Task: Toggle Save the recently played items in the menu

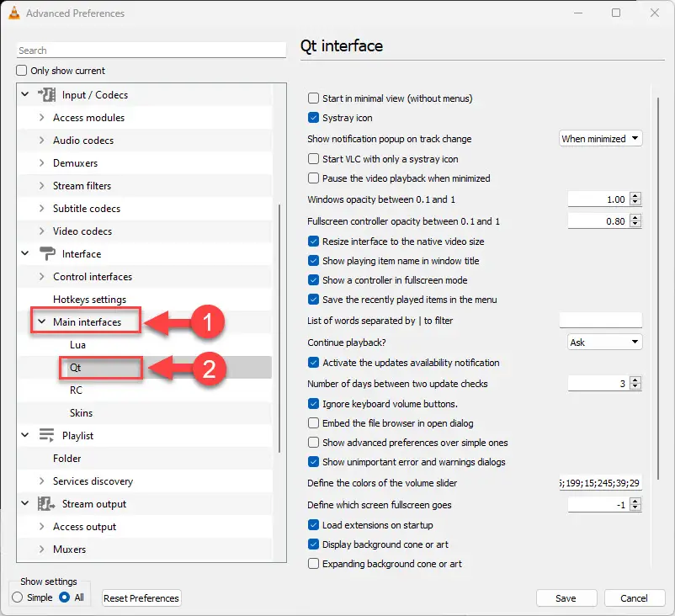Action: 313,300
